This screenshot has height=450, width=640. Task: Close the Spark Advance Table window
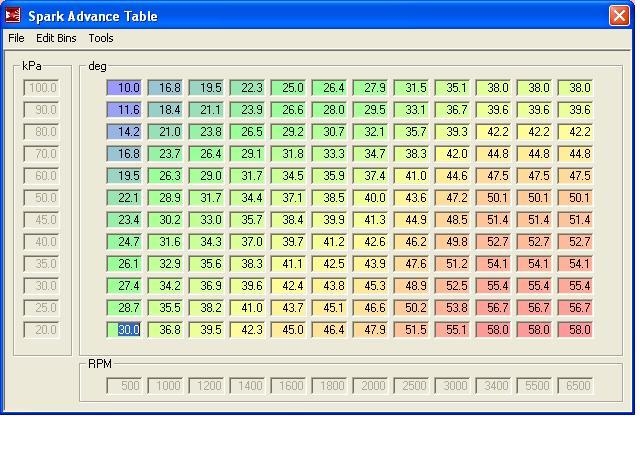619,16
